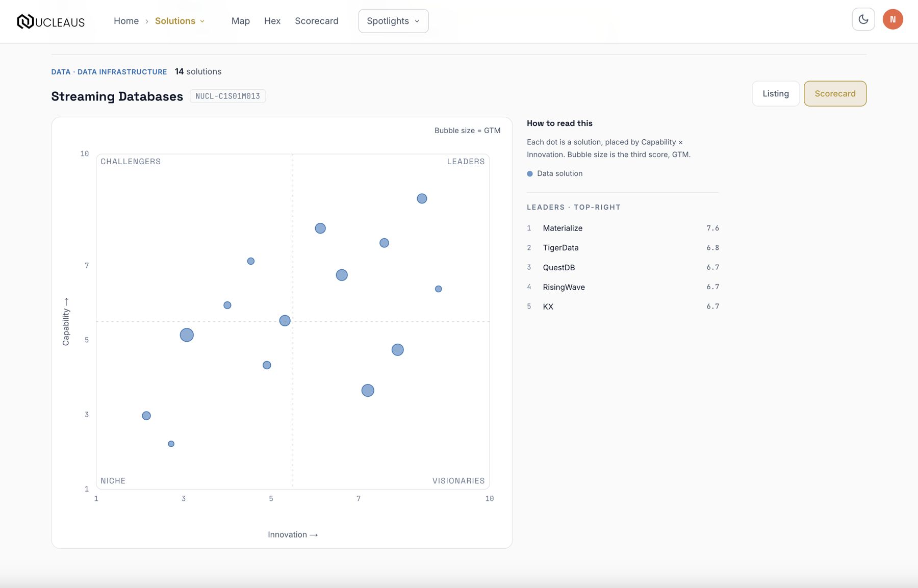Click the Streaming Databases heading
This screenshot has width=918, height=588.
point(117,96)
